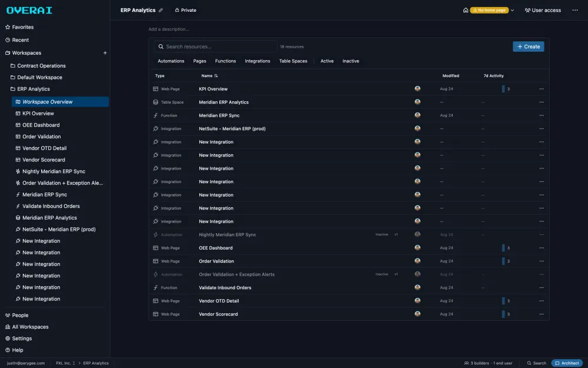Click 7d activity bar for OEE Dashboard
This screenshot has height=368, width=588.
tap(503, 248)
